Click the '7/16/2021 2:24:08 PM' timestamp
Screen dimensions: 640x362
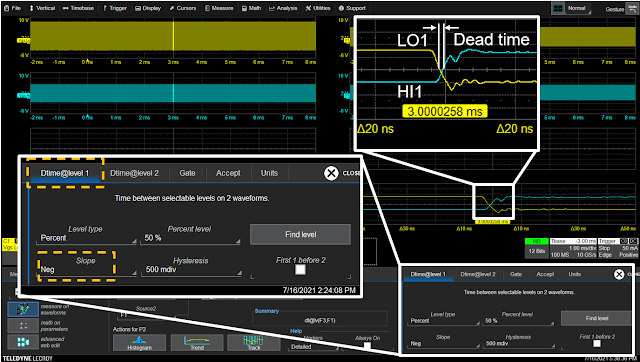pos(319,291)
